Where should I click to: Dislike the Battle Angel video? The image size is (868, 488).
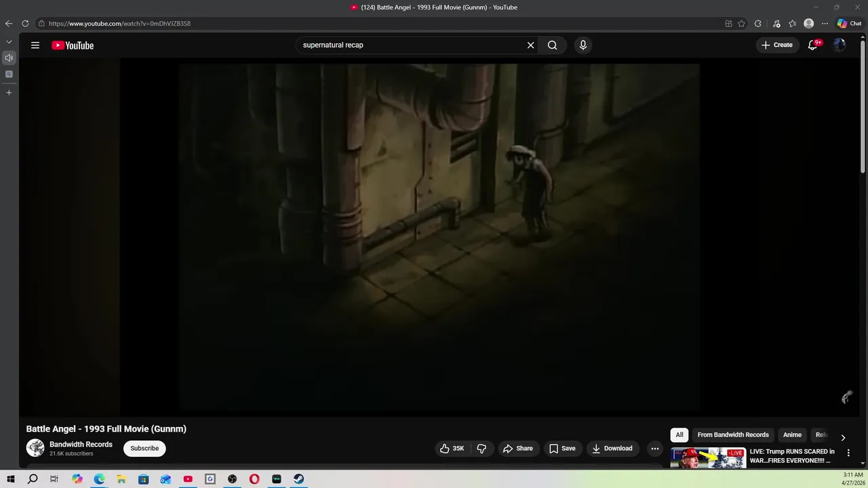tap(481, 449)
